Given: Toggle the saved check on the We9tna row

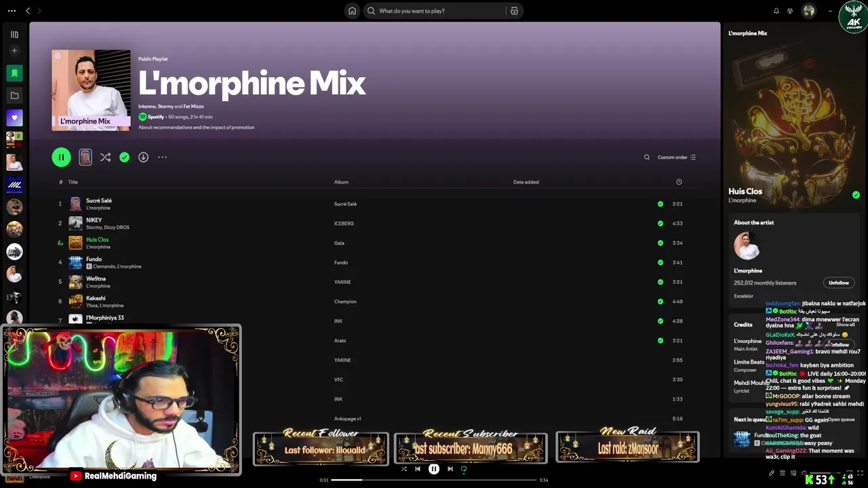Looking at the screenshot, I should tap(660, 282).
